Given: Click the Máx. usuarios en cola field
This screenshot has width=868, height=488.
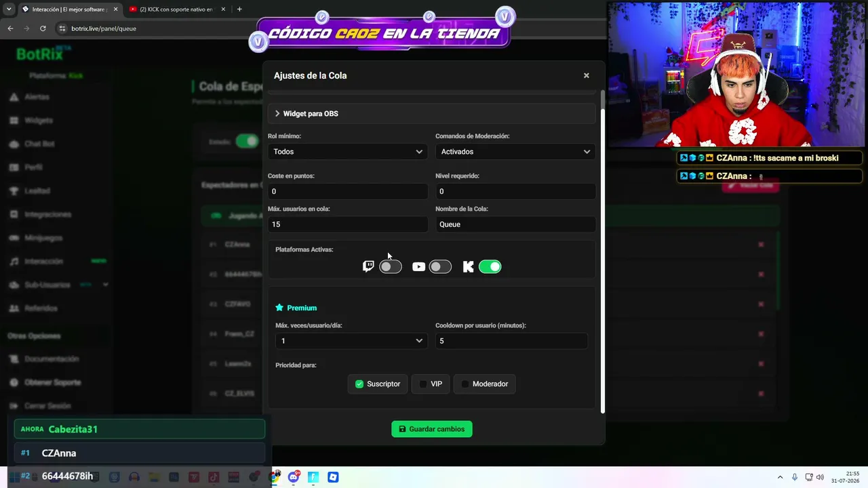Looking at the screenshot, I should coord(347,224).
